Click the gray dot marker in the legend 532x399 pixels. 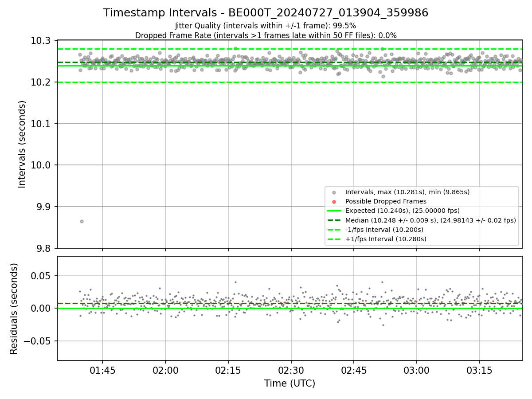click(334, 192)
